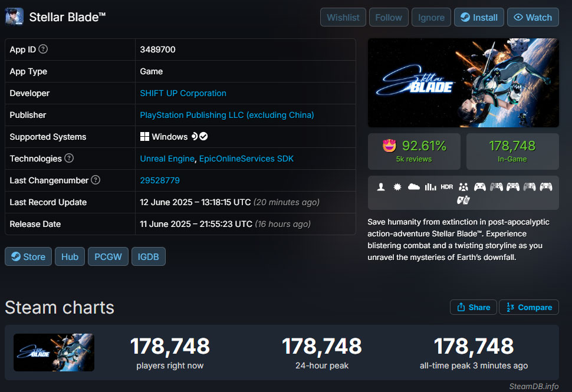
Task: Click the Steam achievements burst icon
Action: click(397, 187)
